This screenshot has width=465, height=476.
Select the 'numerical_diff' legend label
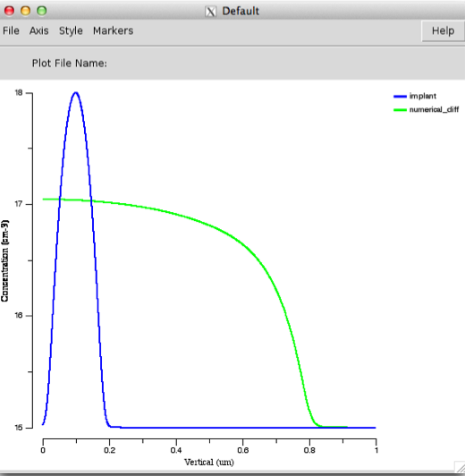(434, 109)
